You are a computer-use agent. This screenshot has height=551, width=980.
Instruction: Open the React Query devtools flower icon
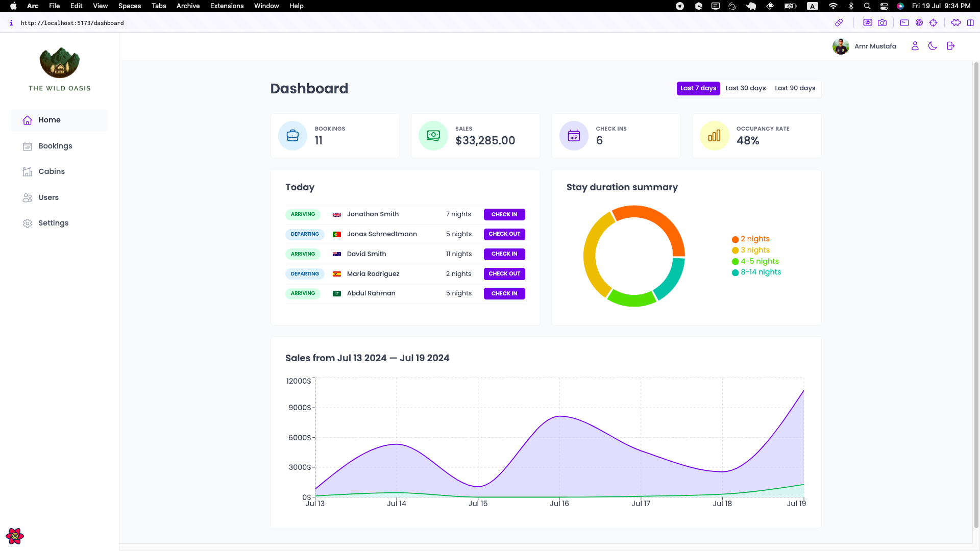[15, 536]
